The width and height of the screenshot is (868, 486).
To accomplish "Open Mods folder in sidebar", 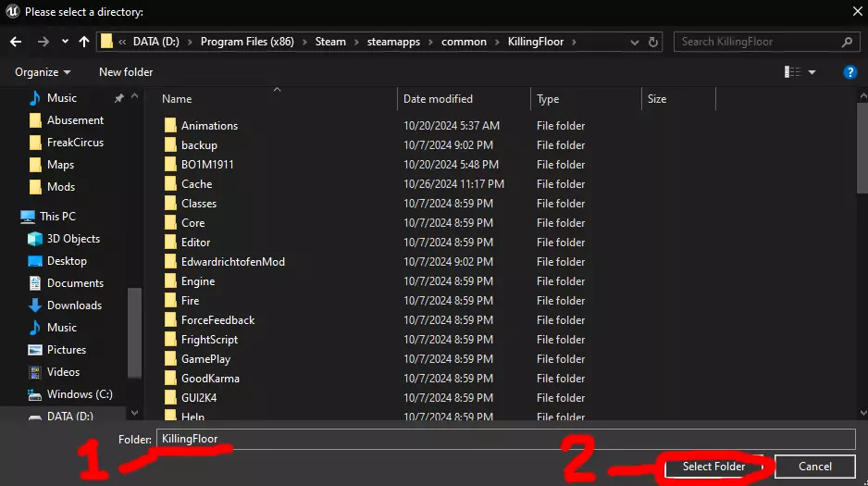I will point(61,187).
